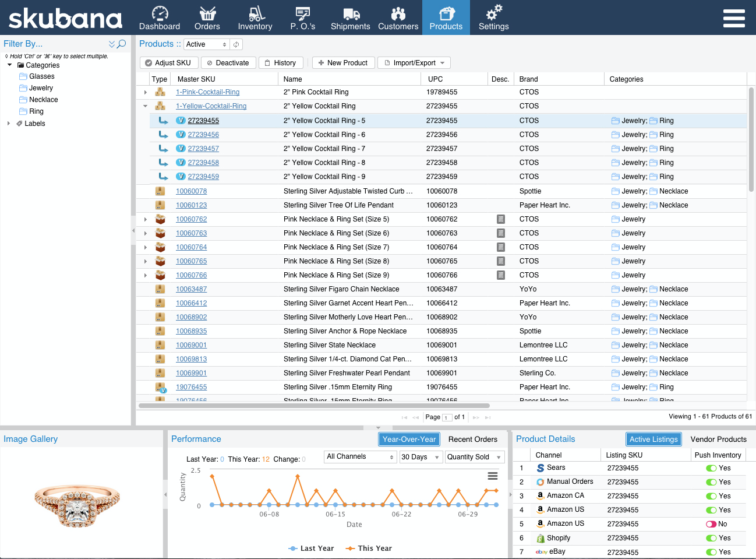Enable the Push Inventory toggle showing No
This screenshot has width=756, height=559.
[711, 524]
